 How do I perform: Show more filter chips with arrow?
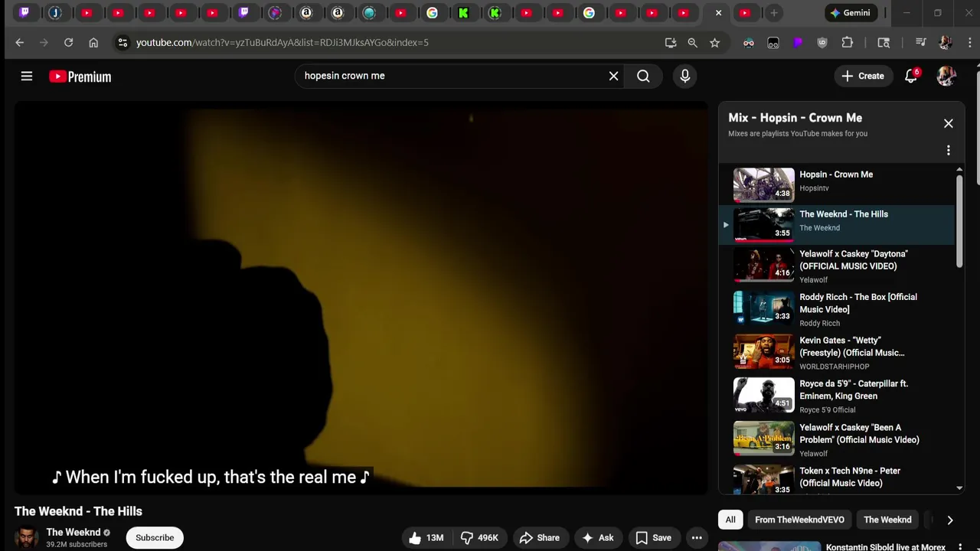(949, 520)
